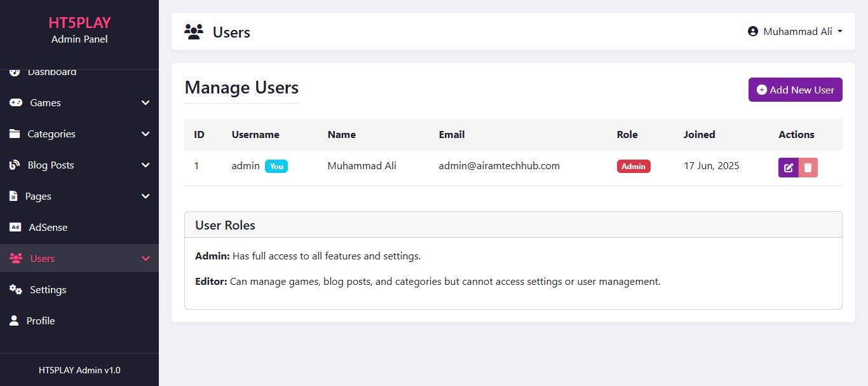Click the gears icon beside Settings
The height and width of the screenshot is (386, 868).
coord(16,289)
